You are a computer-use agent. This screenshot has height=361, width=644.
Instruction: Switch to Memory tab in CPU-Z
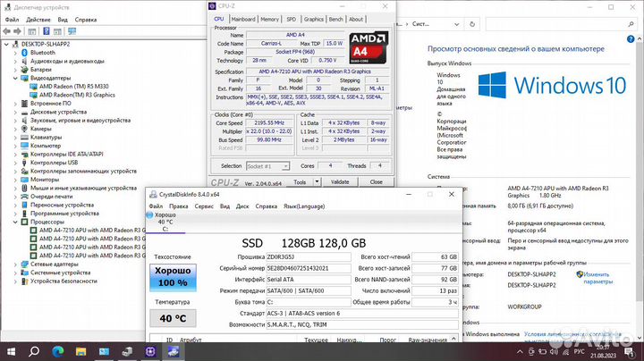269,19
